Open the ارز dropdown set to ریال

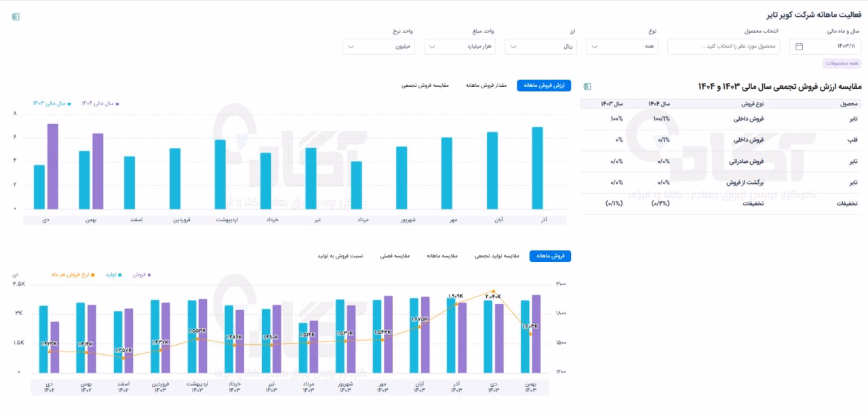coord(541,46)
